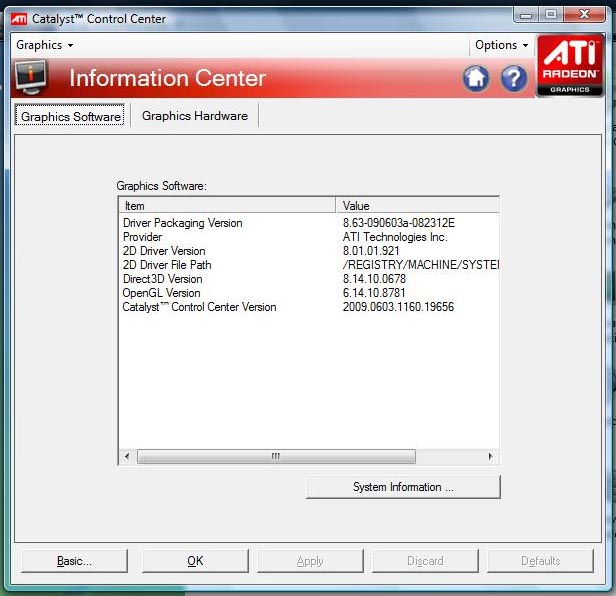Click the Basic... button
Image resolution: width=616 pixels, height=596 pixels.
coord(74,561)
